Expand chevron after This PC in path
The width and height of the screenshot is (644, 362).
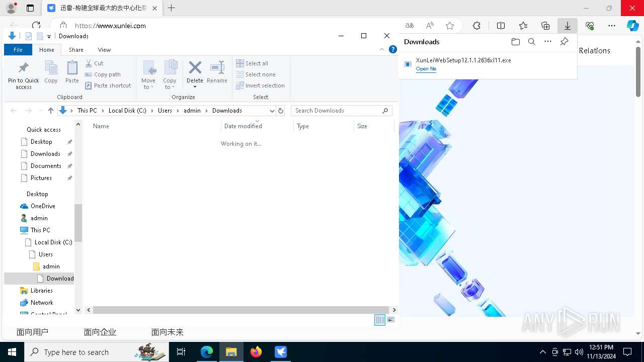point(103,111)
